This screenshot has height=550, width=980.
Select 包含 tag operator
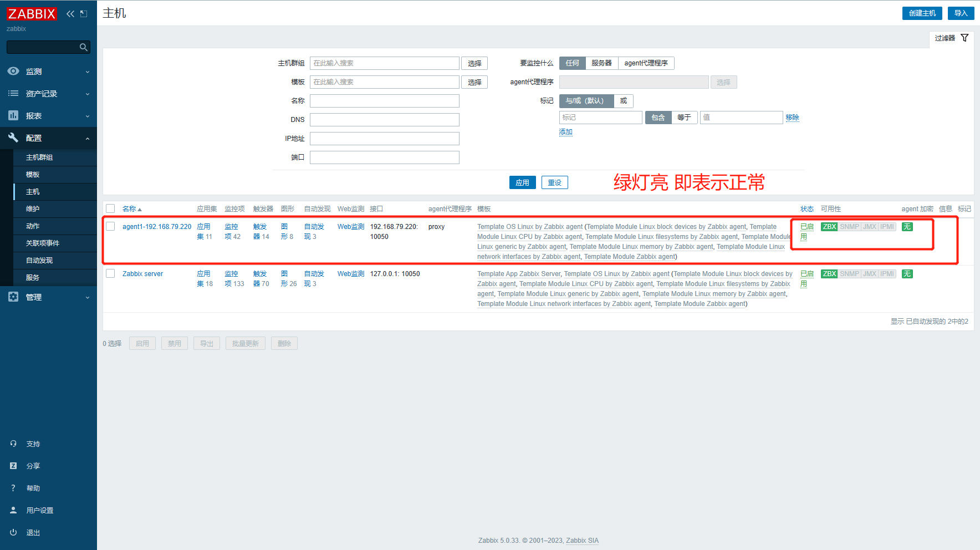(658, 118)
